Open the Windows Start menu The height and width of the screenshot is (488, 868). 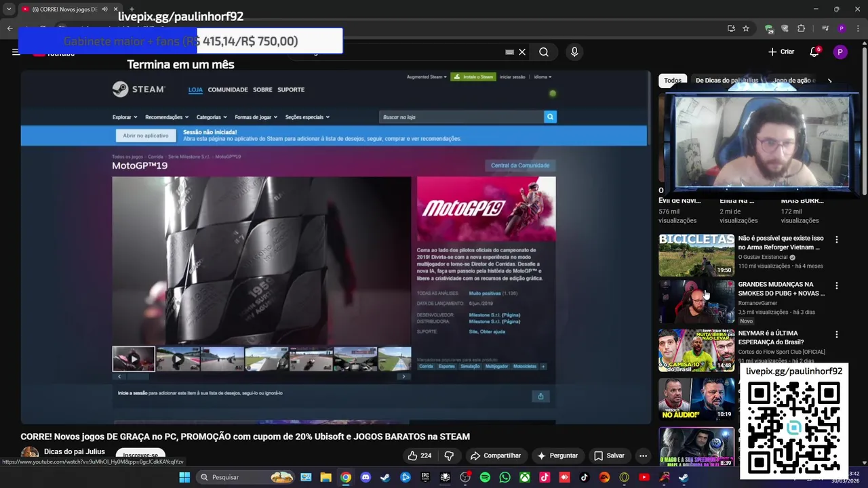click(184, 477)
